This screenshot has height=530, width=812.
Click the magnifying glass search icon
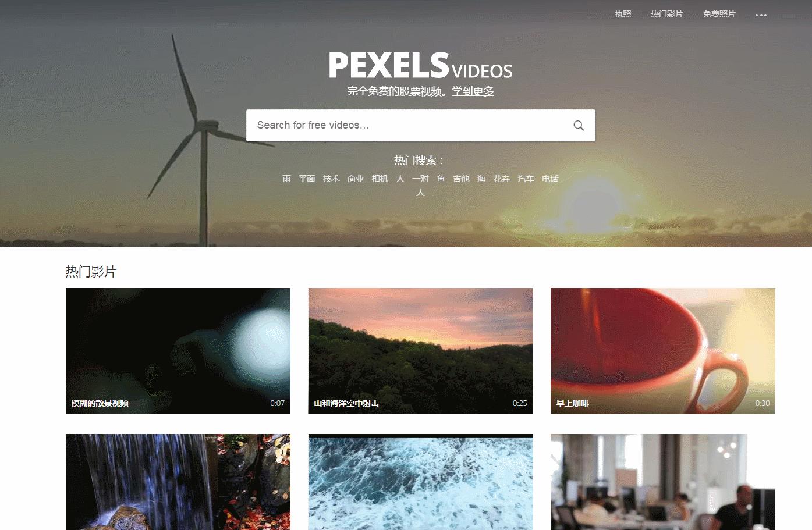click(x=579, y=125)
